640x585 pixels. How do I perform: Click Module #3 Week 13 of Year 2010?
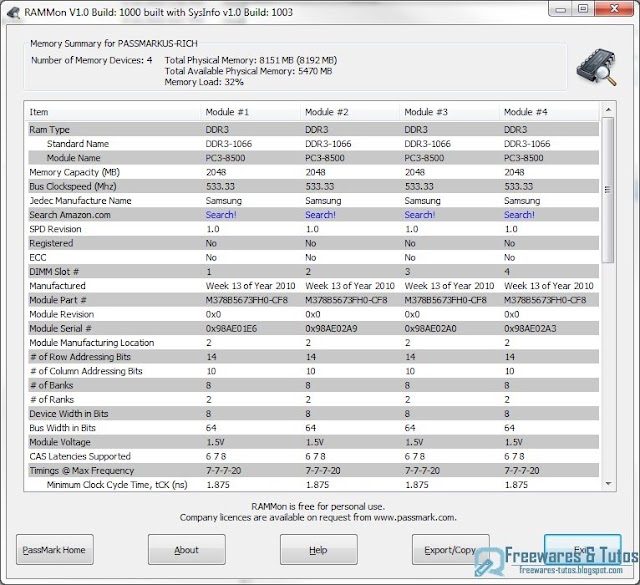[449, 286]
